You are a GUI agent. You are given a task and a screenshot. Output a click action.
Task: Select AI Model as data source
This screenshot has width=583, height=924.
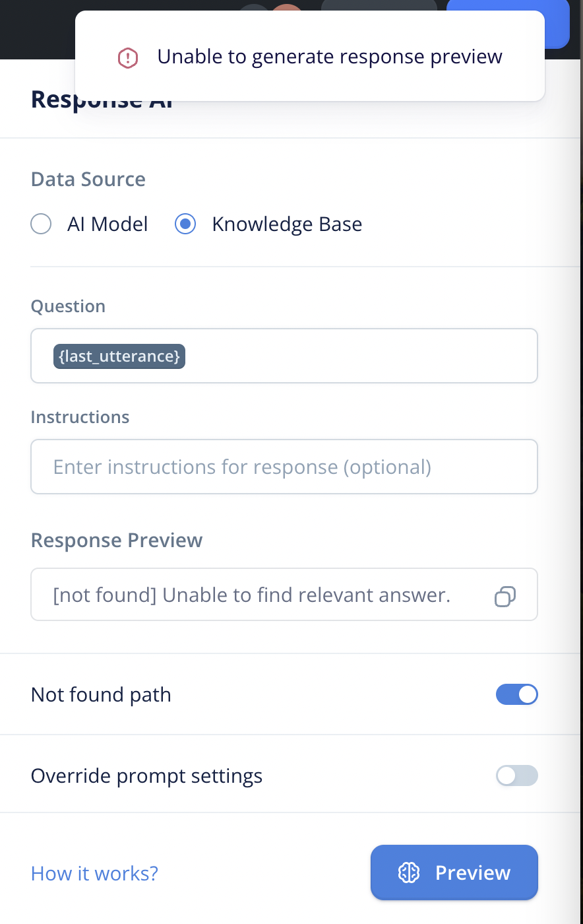(41, 224)
